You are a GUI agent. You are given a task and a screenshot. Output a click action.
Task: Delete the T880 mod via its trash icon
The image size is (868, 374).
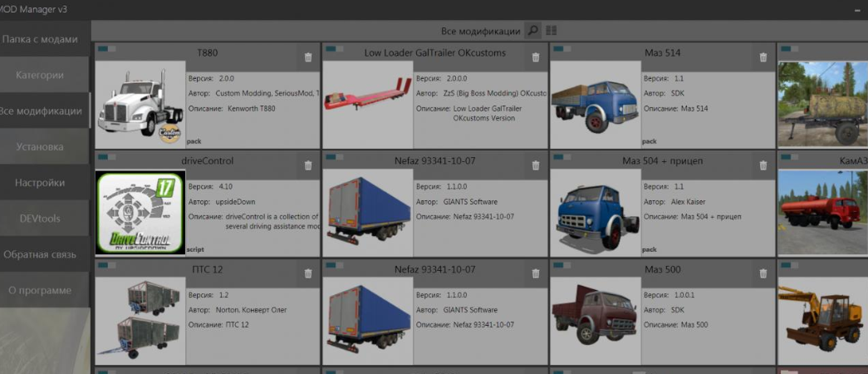click(308, 57)
